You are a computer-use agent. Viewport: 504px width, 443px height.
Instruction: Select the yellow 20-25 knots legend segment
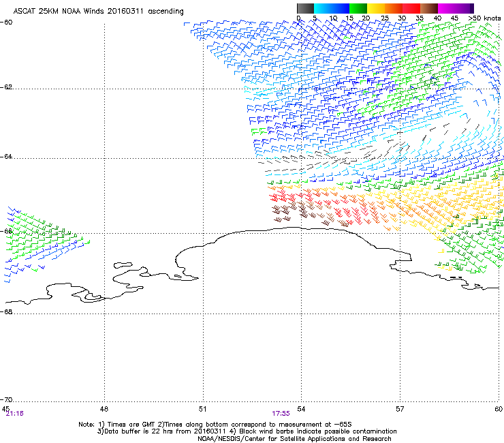click(376, 8)
